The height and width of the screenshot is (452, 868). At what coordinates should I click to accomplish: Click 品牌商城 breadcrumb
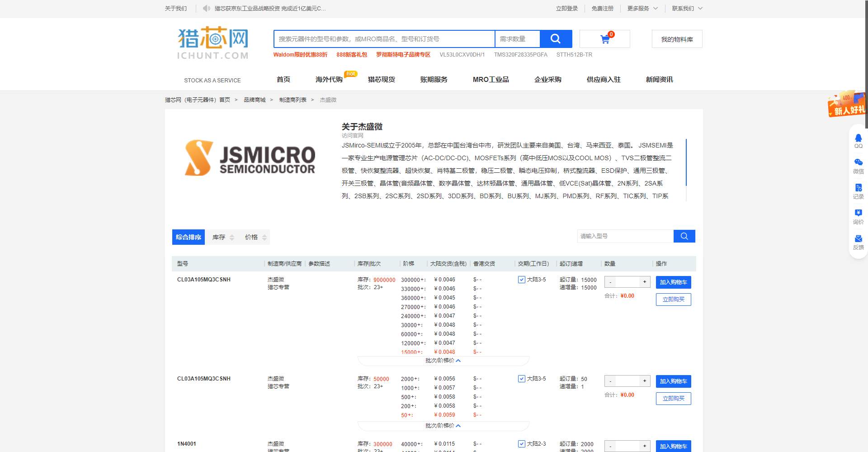pos(255,100)
